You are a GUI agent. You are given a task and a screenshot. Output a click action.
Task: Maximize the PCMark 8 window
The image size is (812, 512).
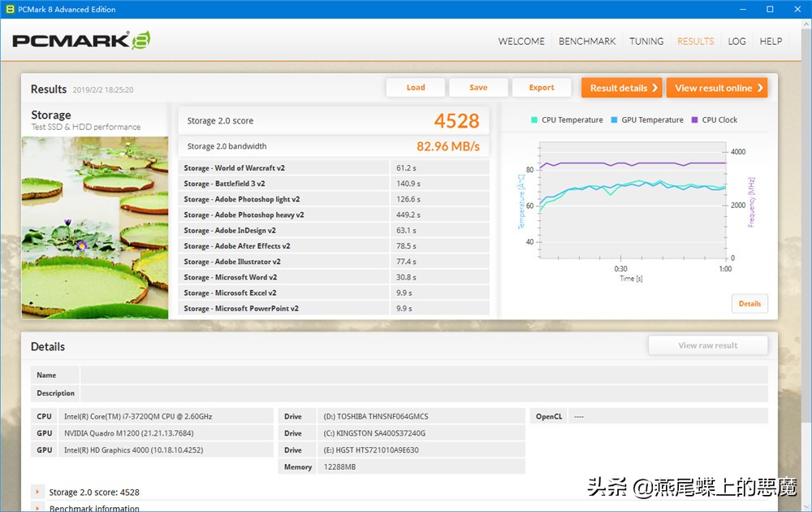pos(770,10)
